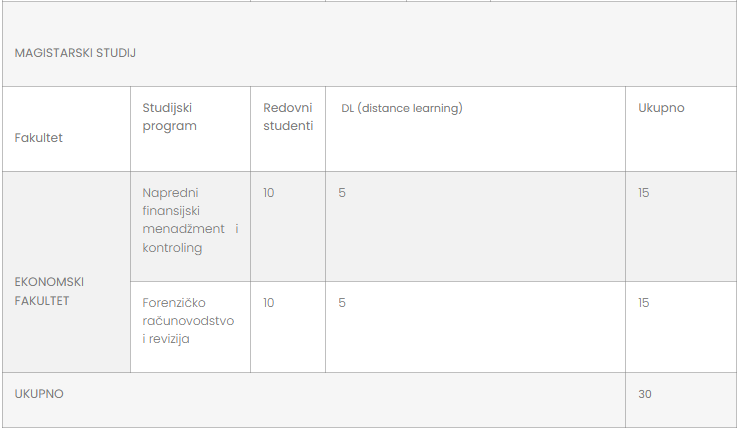Click Forenzičko računovodstvo i revizija cell

pos(188,320)
